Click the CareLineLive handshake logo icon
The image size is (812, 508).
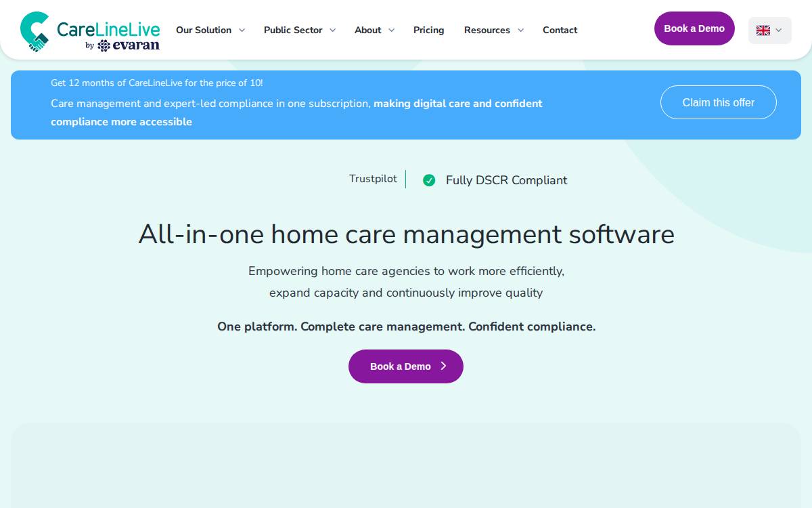click(x=35, y=32)
